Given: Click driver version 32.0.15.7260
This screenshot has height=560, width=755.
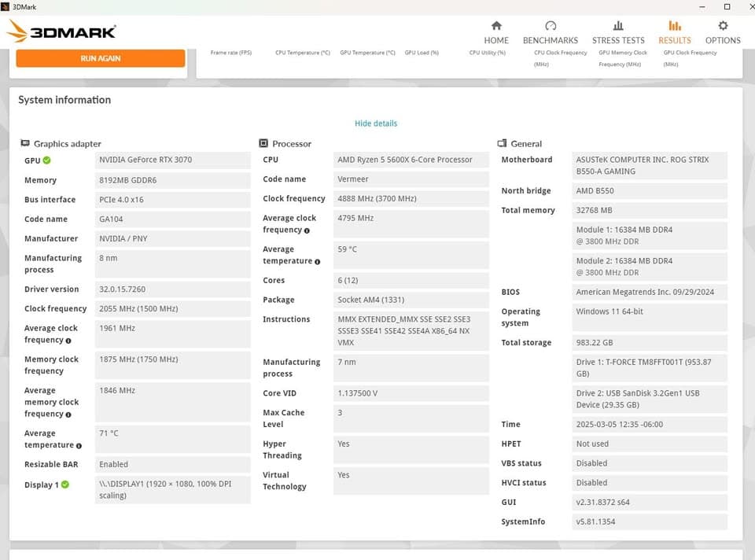Looking at the screenshot, I should coord(173,289).
